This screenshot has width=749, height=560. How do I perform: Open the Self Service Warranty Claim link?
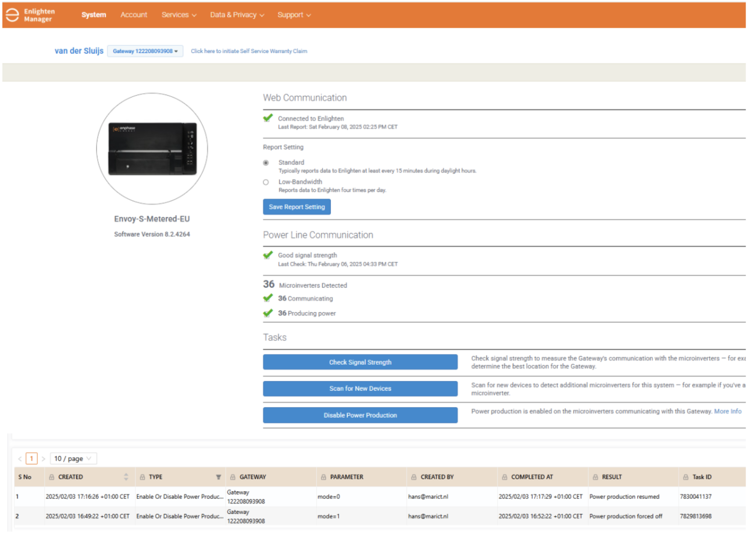pyautogui.click(x=249, y=51)
